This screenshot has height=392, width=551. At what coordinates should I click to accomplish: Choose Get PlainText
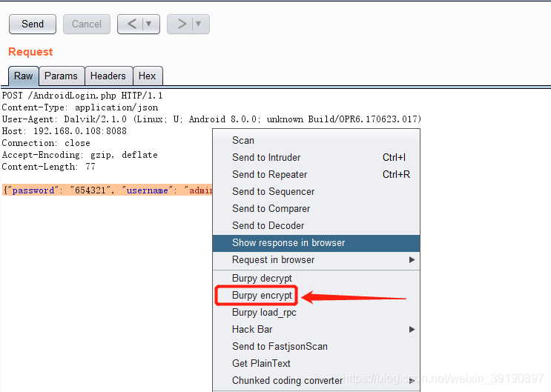(316, 363)
